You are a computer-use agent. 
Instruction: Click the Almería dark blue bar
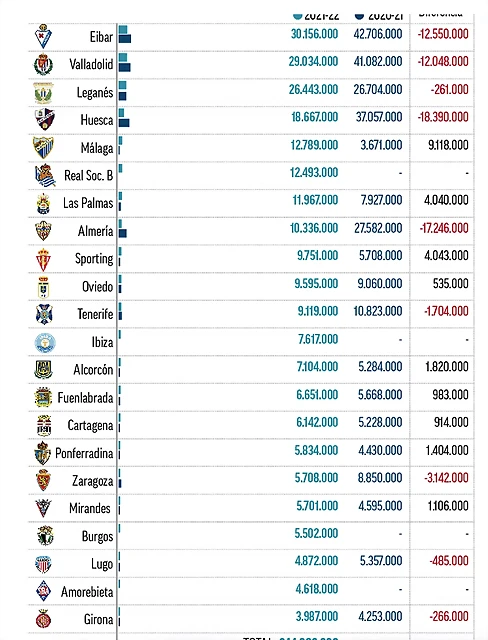point(123,233)
